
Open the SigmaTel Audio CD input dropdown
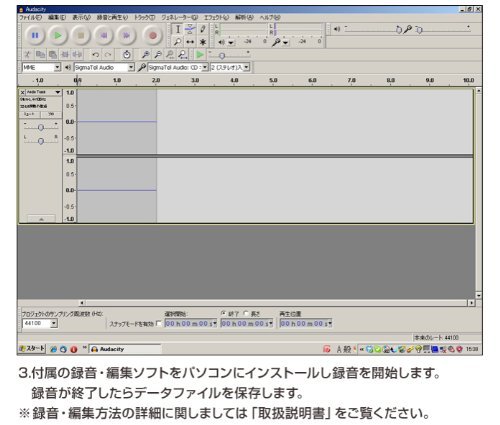pos(205,67)
